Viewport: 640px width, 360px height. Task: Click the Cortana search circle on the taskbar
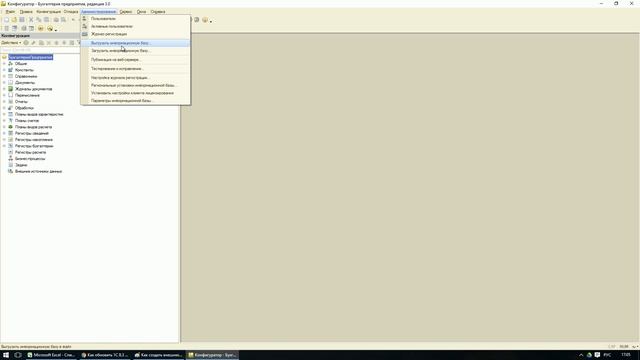coord(18,355)
